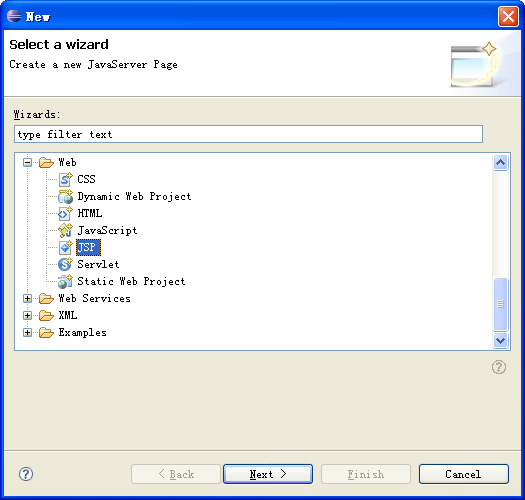Viewport: 525px width, 500px height.
Task: Click the Next button
Action: tap(268, 474)
